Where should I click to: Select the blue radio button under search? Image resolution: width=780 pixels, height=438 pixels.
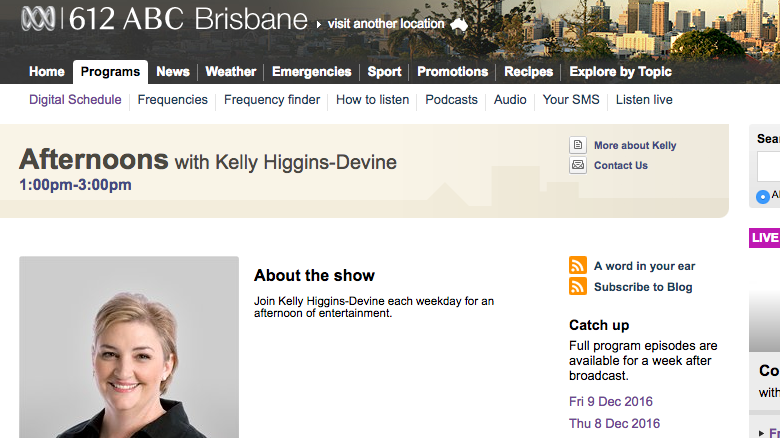(x=763, y=196)
